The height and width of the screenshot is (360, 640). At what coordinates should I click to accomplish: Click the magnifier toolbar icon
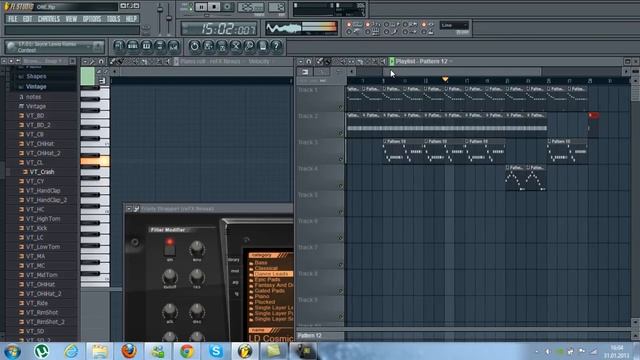coord(249,46)
